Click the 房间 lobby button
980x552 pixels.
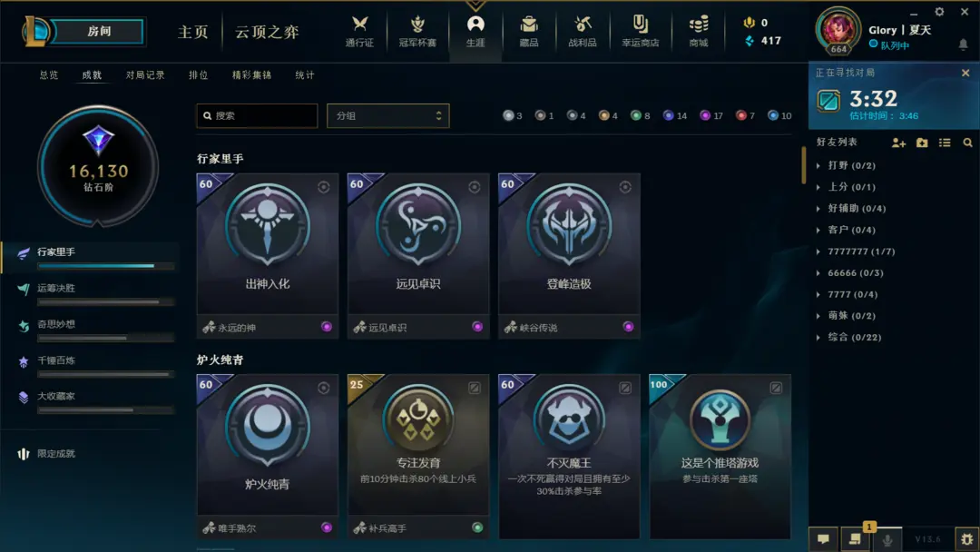click(98, 31)
